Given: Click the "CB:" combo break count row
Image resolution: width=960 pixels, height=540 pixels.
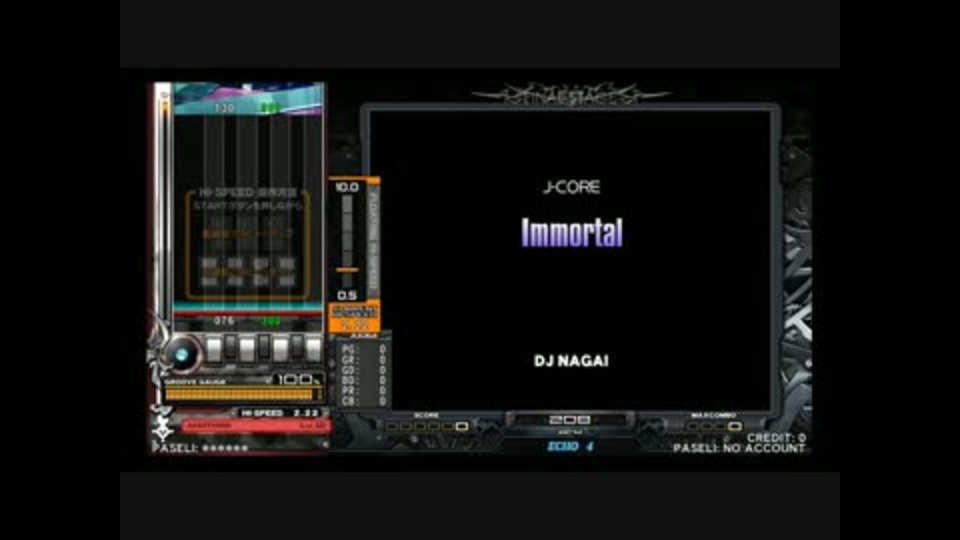Looking at the screenshot, I should click(364, 401).
